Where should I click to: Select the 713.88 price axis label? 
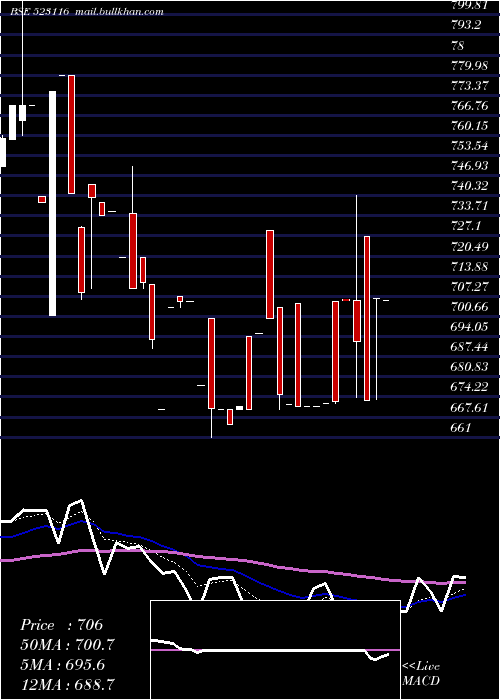(x=469, y=267)
